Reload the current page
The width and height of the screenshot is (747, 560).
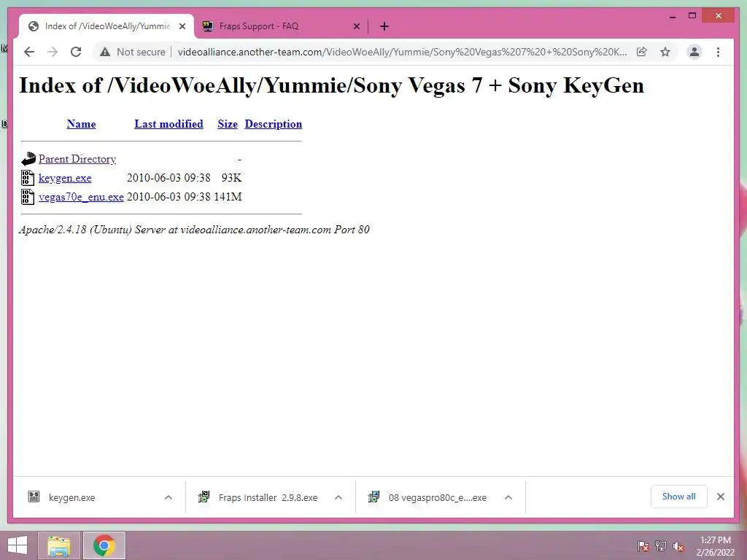[x=76, y=52]
